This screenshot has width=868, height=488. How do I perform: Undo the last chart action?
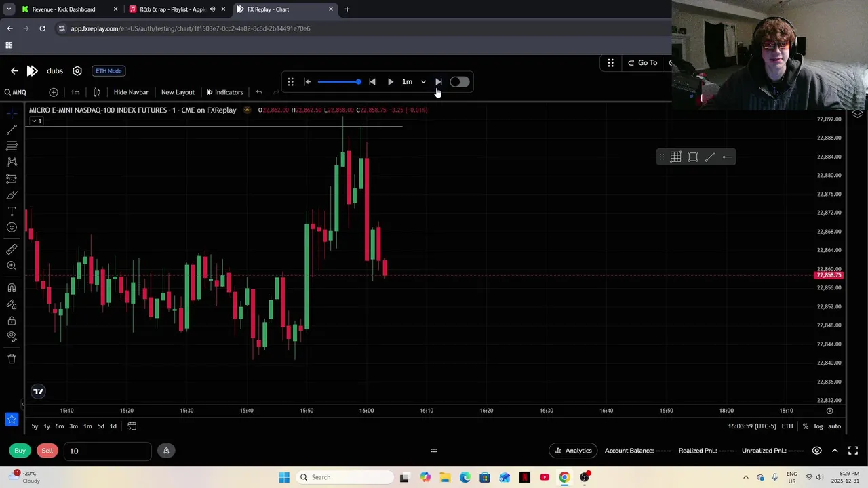(259, 92)
